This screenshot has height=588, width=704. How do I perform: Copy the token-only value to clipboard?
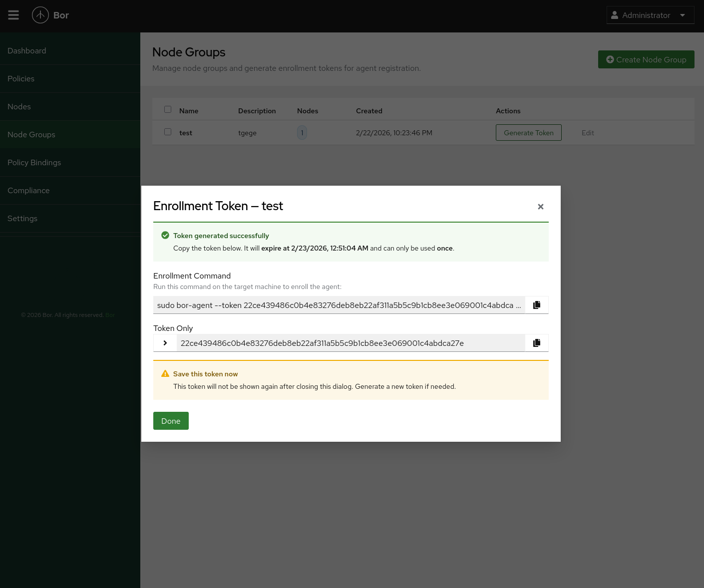[537, 343]
